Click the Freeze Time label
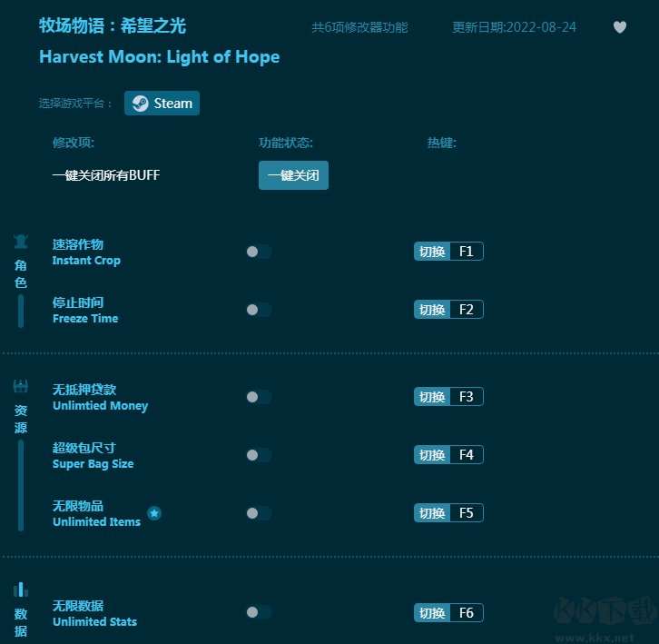659x644 pixels. point(85,319)
